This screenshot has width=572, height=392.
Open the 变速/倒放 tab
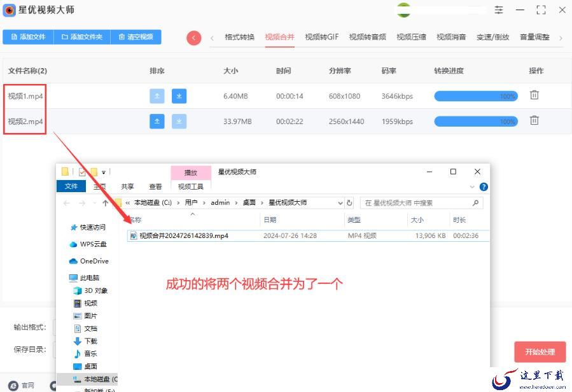(493, 37)
